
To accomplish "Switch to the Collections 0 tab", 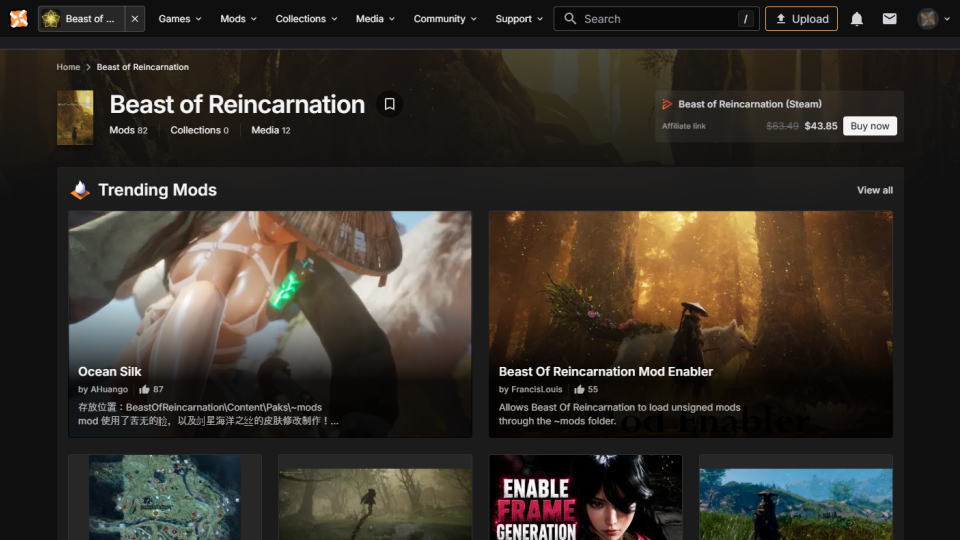I will (x=200, y=130).
